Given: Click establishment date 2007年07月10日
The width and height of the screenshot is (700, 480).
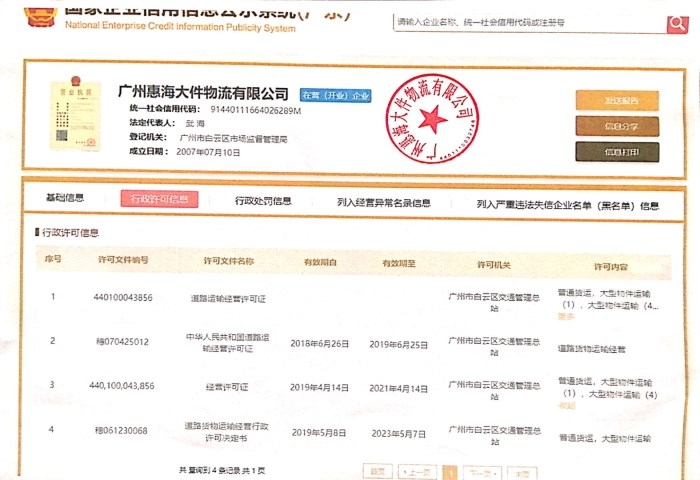Looking at the screenshot, I should point(208,152).
